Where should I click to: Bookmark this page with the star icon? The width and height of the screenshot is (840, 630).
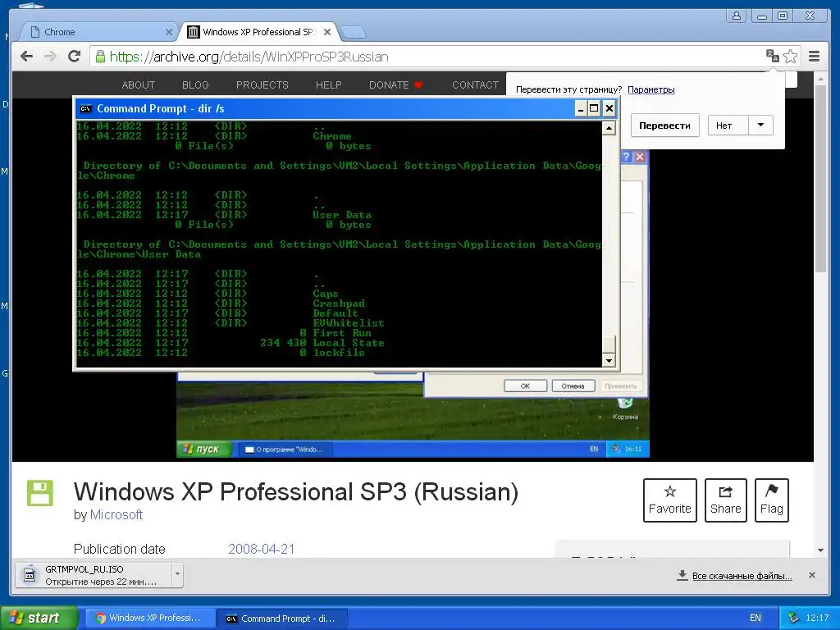pyautogui.click(x=790, y=57)
